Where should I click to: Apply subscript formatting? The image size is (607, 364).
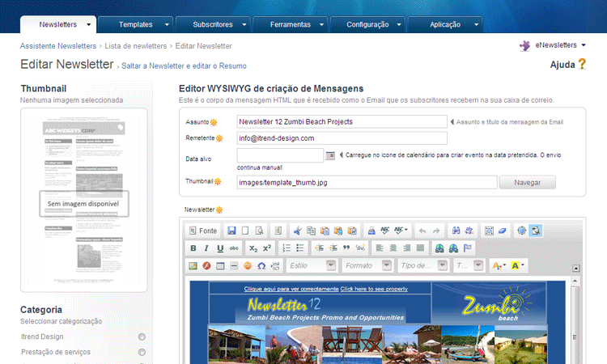[x=253, y=248]
